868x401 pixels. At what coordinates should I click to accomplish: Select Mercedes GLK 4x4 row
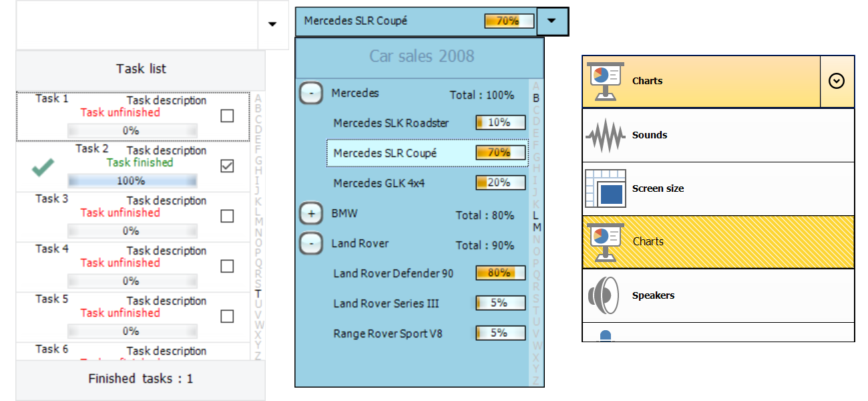[x=427, y=183]
